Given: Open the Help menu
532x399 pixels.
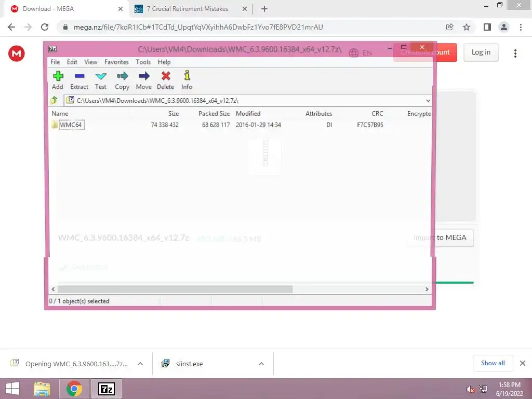Looking at the screenshot, I should click(164, 62).
